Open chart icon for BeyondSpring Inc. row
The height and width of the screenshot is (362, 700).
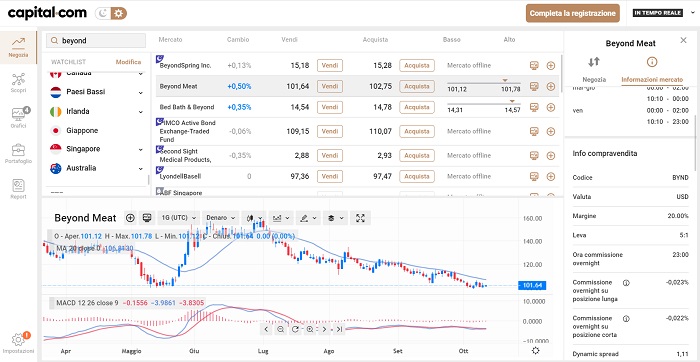[534, 66]
